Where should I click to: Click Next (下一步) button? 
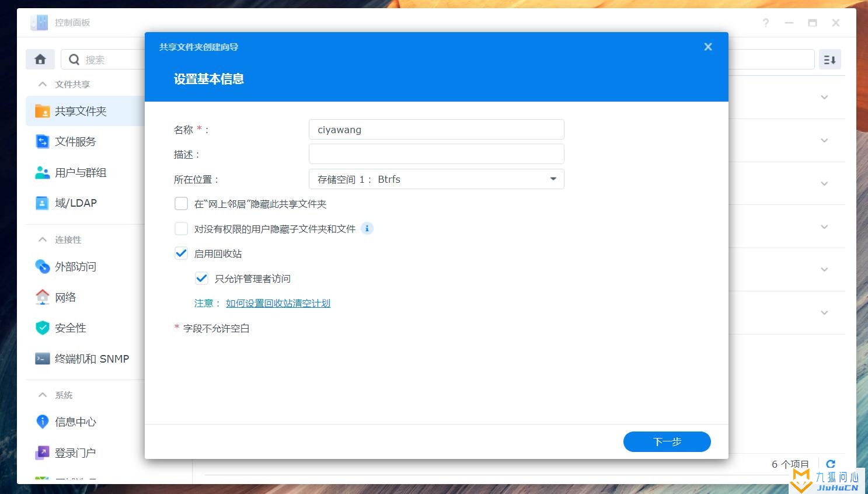[x=667, y=441]
